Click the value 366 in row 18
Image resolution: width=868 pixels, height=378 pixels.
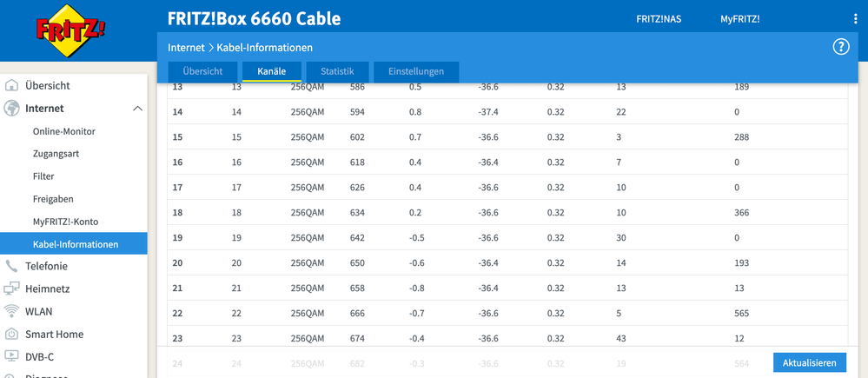tap(742, 213)
